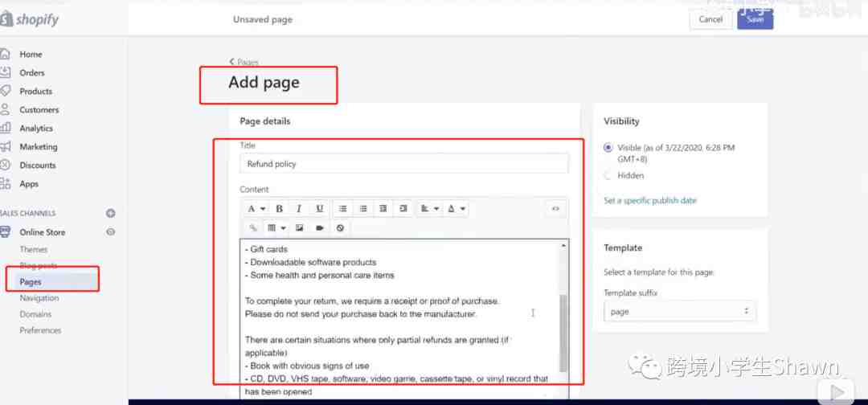Click the 'Set a specific publish date' link
This screenshot has height=405, width=868.
[649, 201]
